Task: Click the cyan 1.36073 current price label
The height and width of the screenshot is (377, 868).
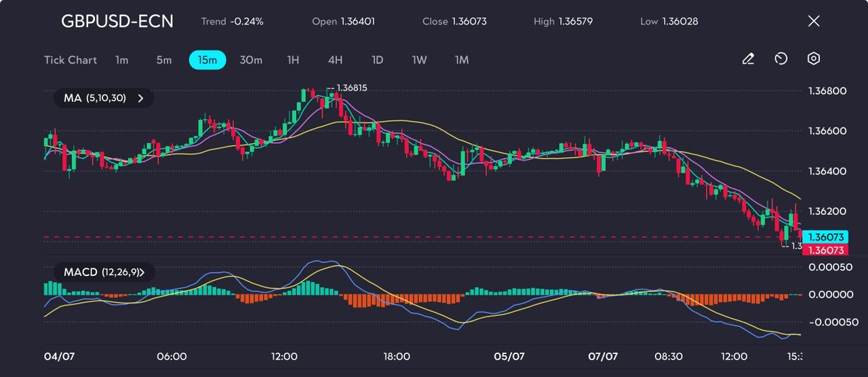Action: tap(825, 237)
